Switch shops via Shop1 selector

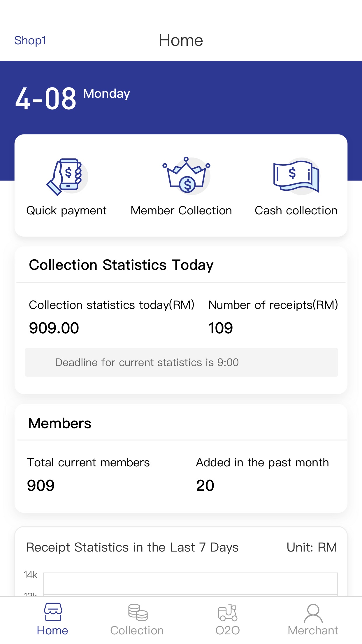[x=30, y=40]
